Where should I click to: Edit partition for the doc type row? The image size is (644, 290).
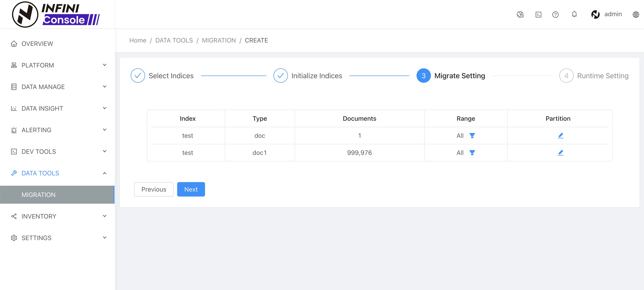click(x=560, y=135)
